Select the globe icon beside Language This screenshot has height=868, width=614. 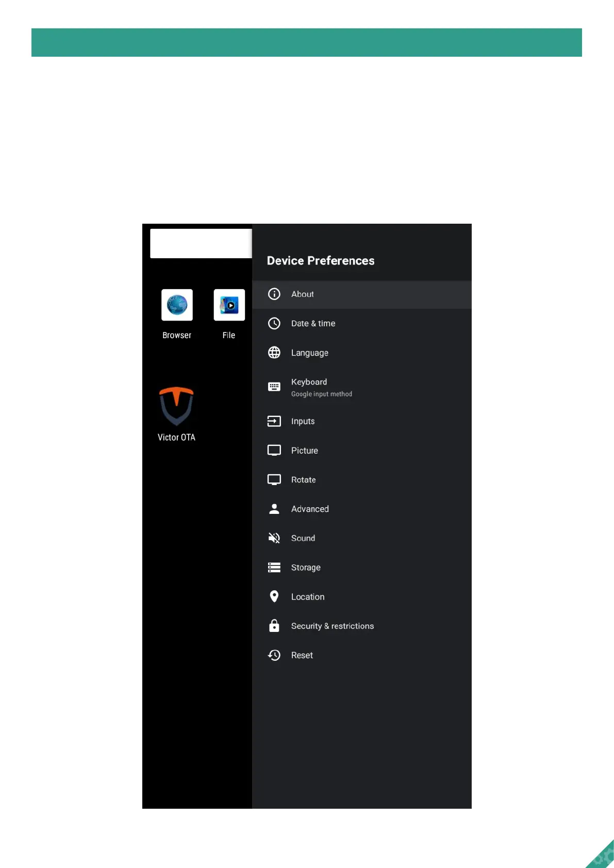point(274,353)
